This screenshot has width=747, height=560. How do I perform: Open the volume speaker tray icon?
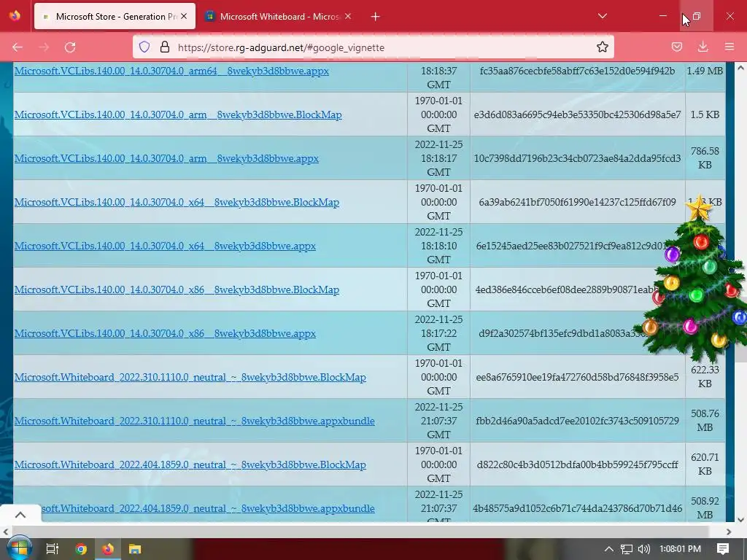pos(643,549)
